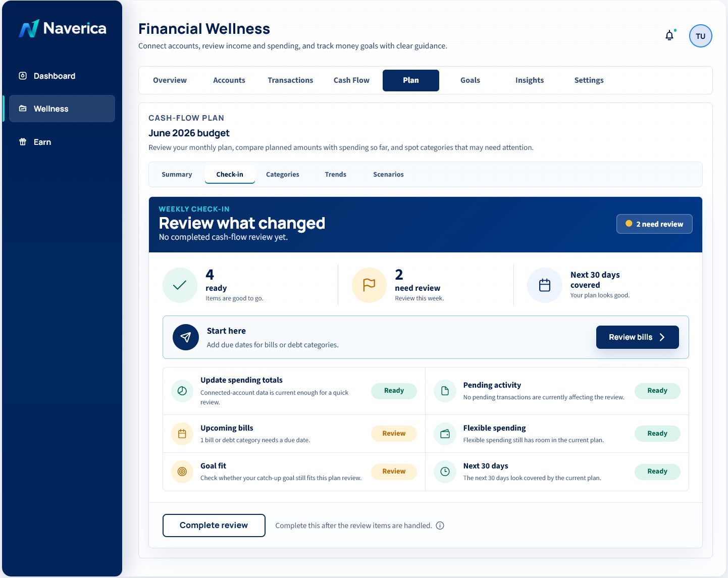
Task: Open the Settings tab
Action: (589, 80)
